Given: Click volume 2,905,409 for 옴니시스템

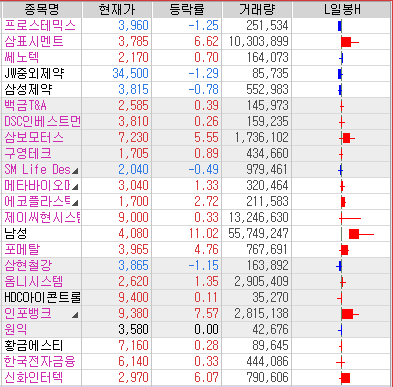Looking at the screenshot, I should (x=261, y=282).
